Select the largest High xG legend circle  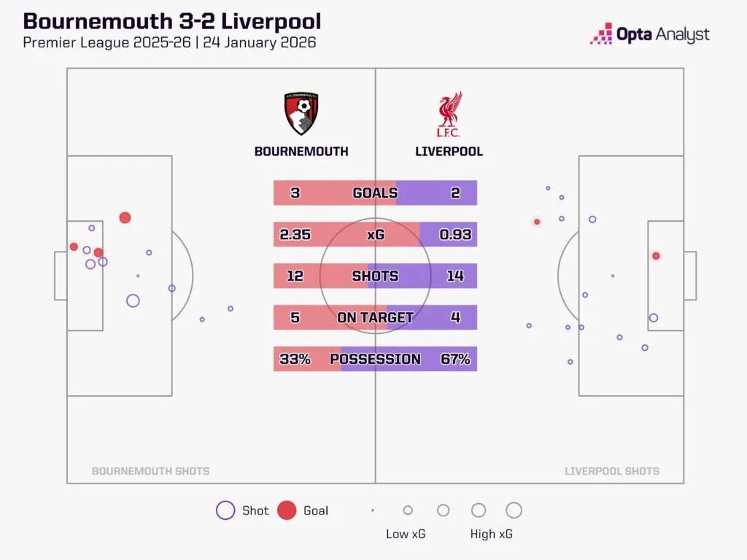click(x=514, y=510)
